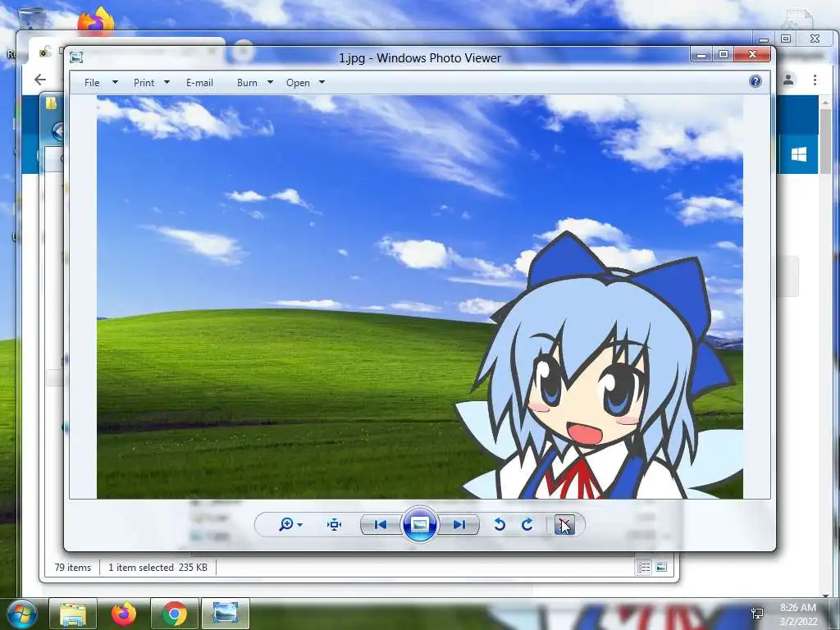
Task: Click the network icon in the system tray
Action: click(757, 614)
